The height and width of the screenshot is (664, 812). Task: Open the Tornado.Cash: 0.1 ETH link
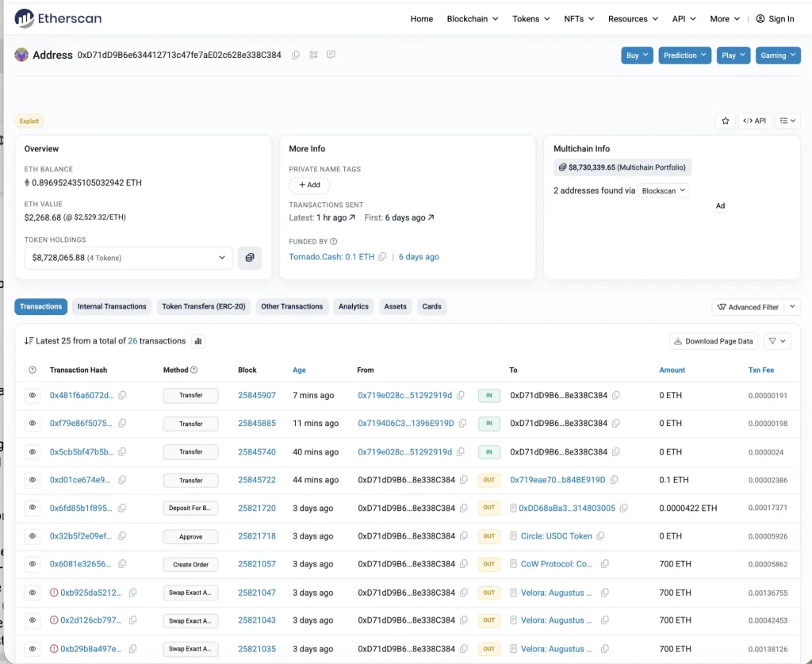(x=331, y=257)
